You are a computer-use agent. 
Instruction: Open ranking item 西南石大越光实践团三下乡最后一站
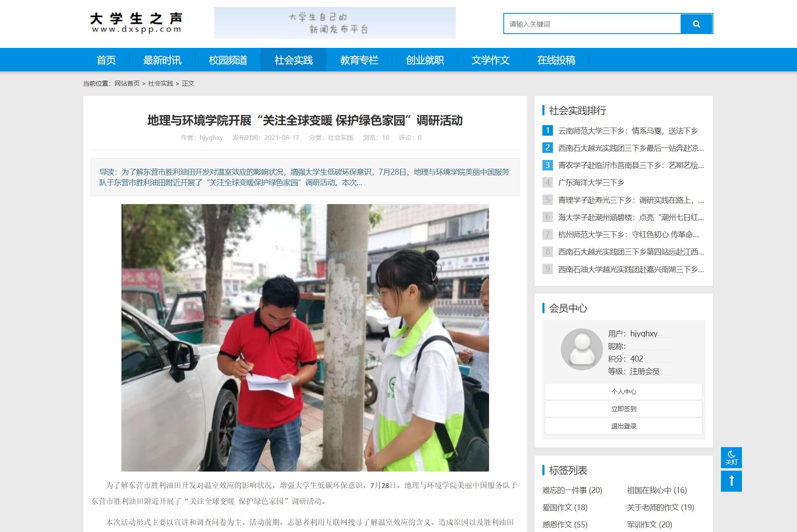pos(631,148)
